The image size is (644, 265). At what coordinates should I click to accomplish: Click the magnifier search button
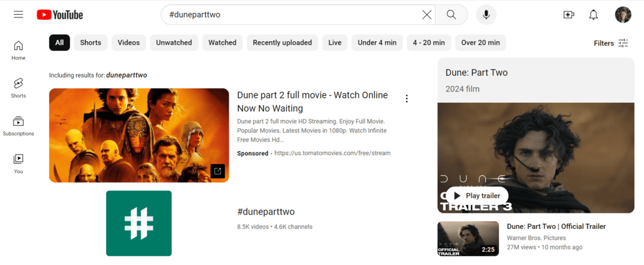click(x=451, y=15)
